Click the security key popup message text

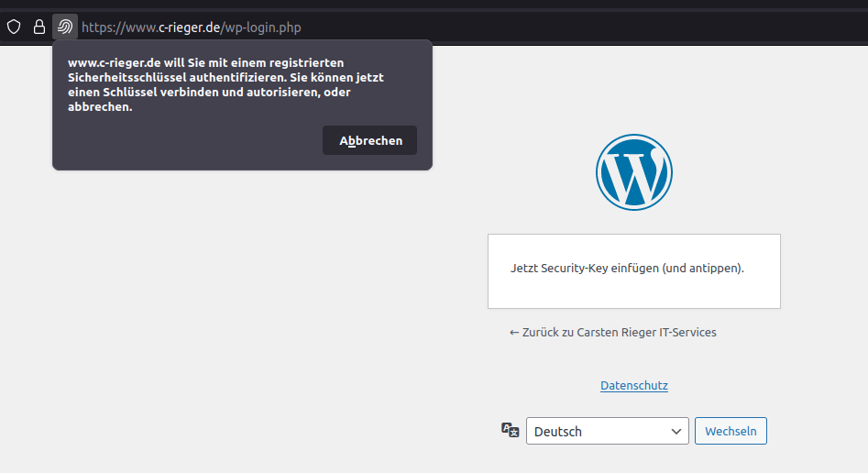point(225,84)
